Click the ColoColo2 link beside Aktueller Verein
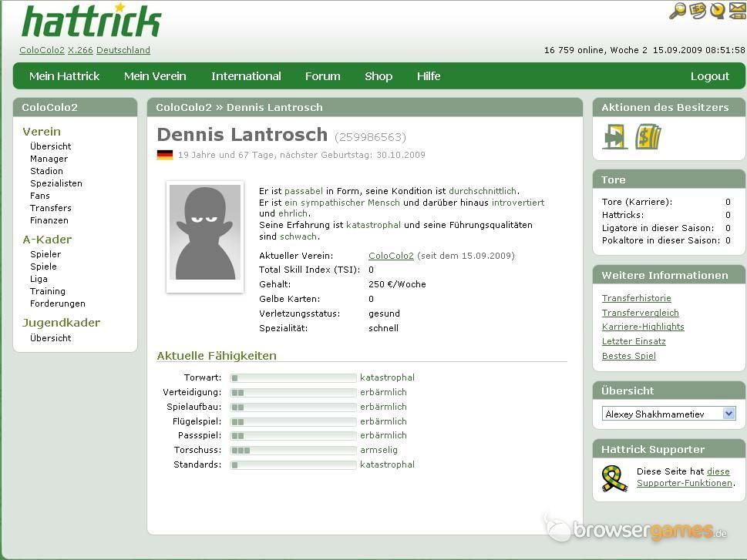This screenshot has width=747, height=560. [x=391, y=256]
